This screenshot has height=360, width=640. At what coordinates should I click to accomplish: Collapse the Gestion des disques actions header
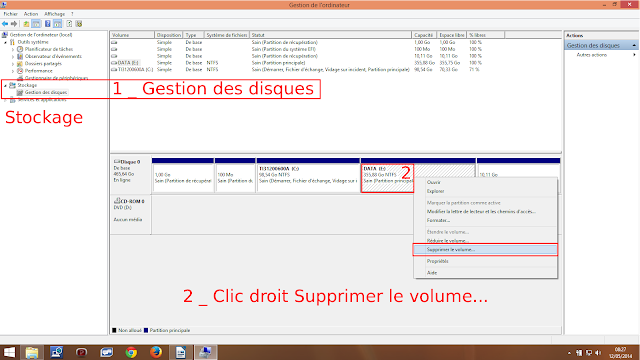pos(634,45)
